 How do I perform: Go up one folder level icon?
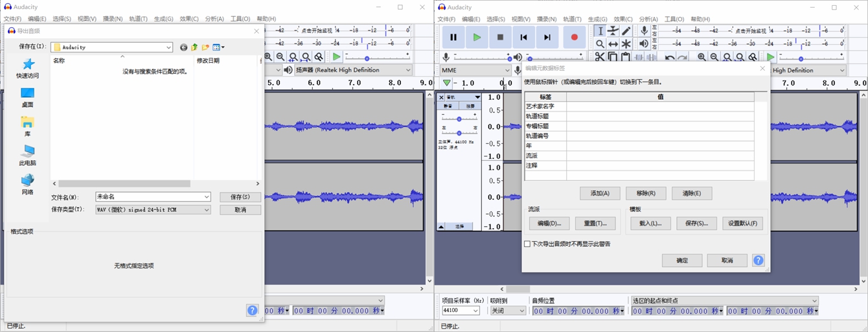[194, 47]
